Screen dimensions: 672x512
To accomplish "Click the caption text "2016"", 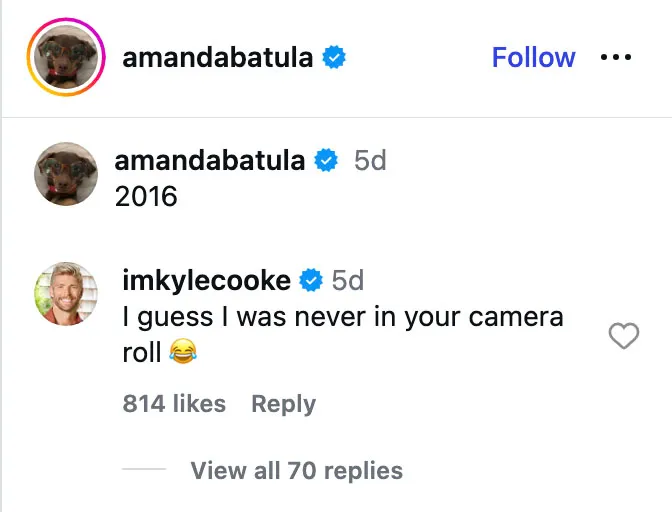I will (x=146, y=196).
